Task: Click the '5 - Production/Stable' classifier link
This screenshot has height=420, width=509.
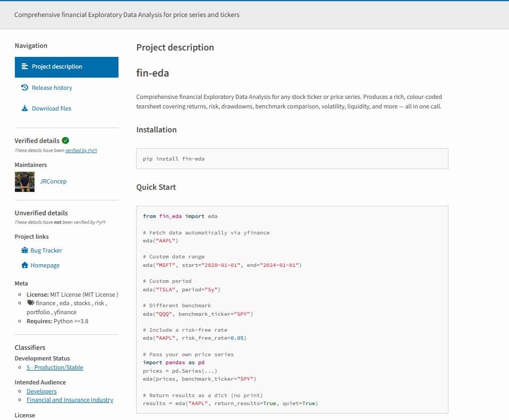Action: tap(55, 367)
